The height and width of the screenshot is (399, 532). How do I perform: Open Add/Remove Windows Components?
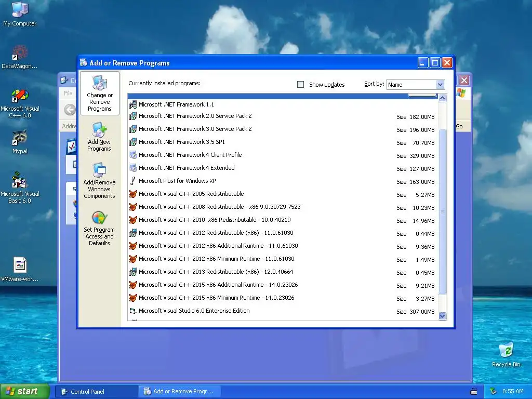(99, 180)
